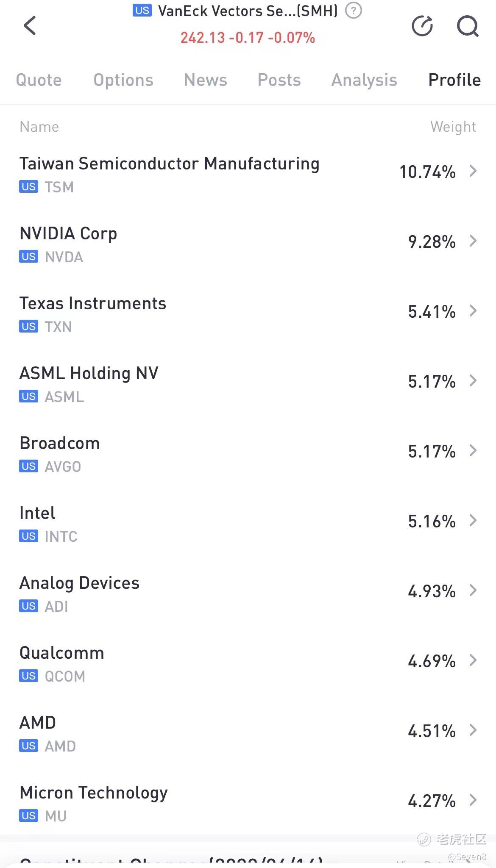496x868 pixels.
Task: Tap the circular share/refresh icon
Action: (422, 26)
